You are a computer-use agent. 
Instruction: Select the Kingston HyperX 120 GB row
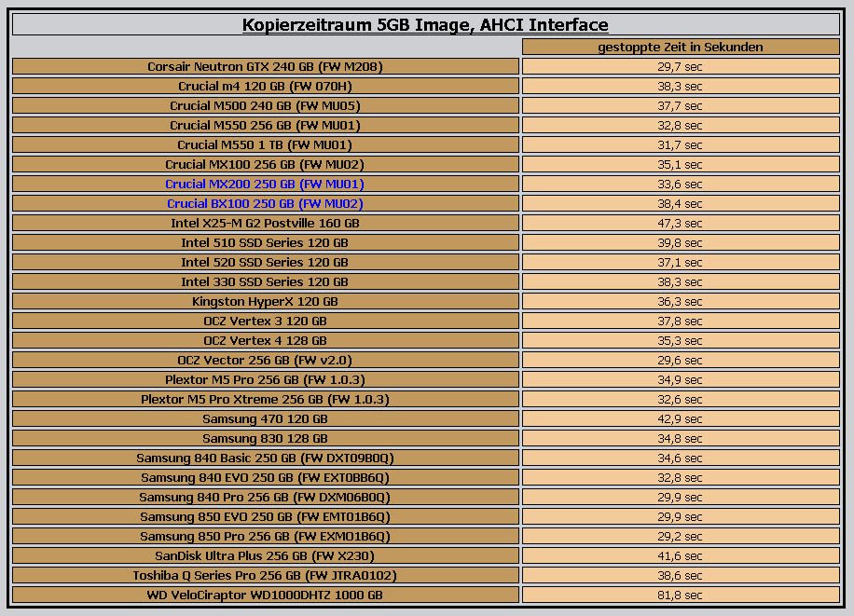click(265, 301)
